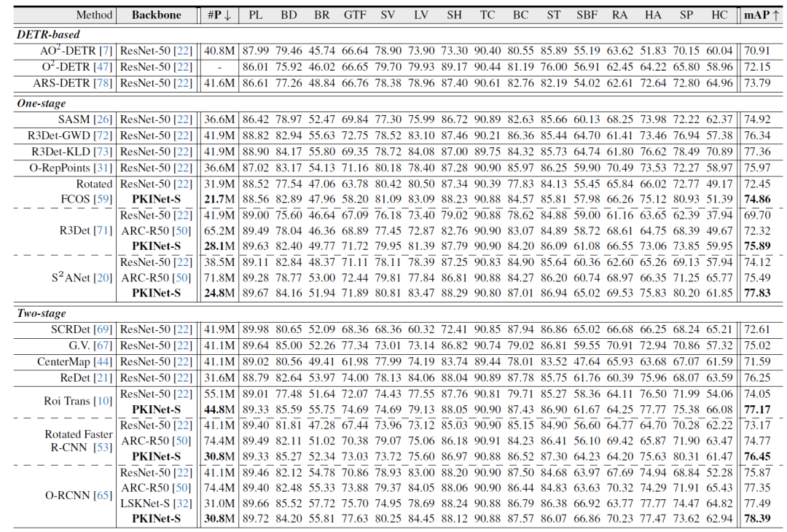Click the AO²-DETR citation [7] link

(106, 50)
